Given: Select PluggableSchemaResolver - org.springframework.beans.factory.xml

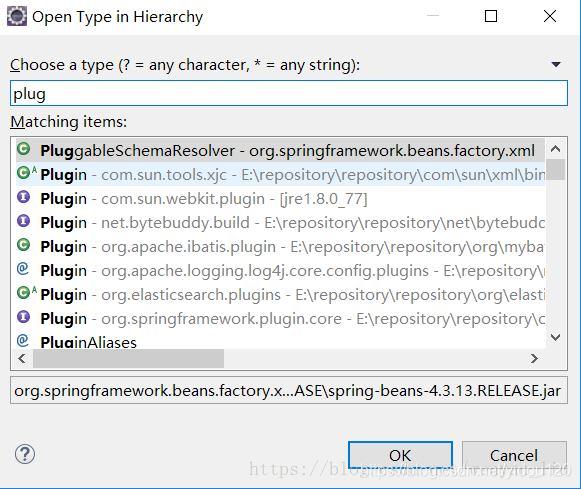Looking at the screenshot, I should click(x=280, y=150).
